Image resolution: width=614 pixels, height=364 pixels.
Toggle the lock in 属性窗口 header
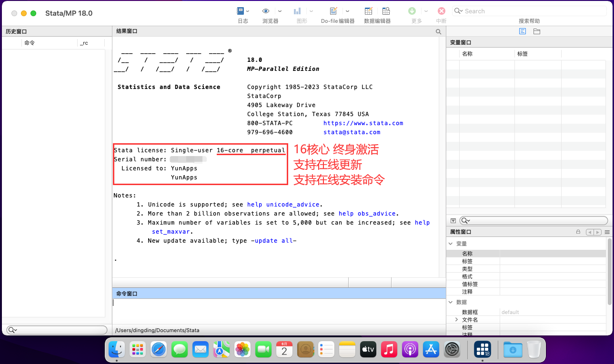pos(578,232)
